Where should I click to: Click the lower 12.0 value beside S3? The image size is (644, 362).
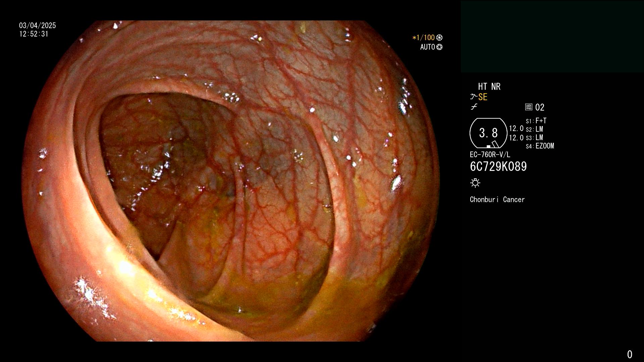tap(516, 137)
